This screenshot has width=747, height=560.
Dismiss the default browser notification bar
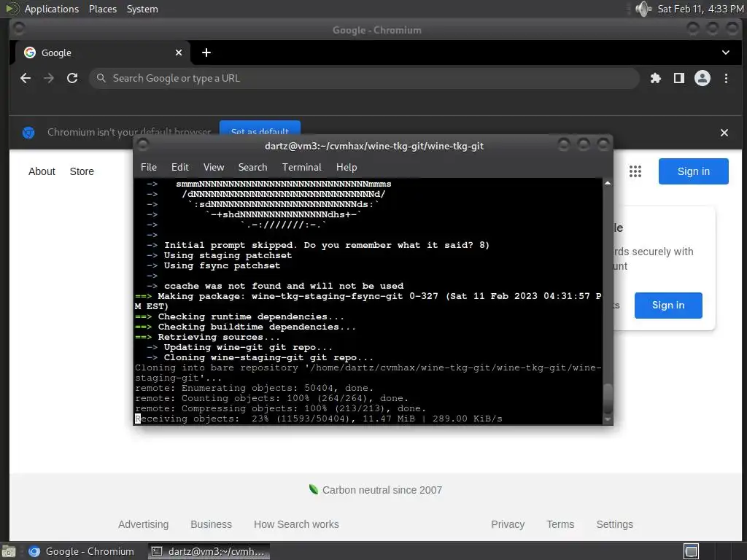724,133
